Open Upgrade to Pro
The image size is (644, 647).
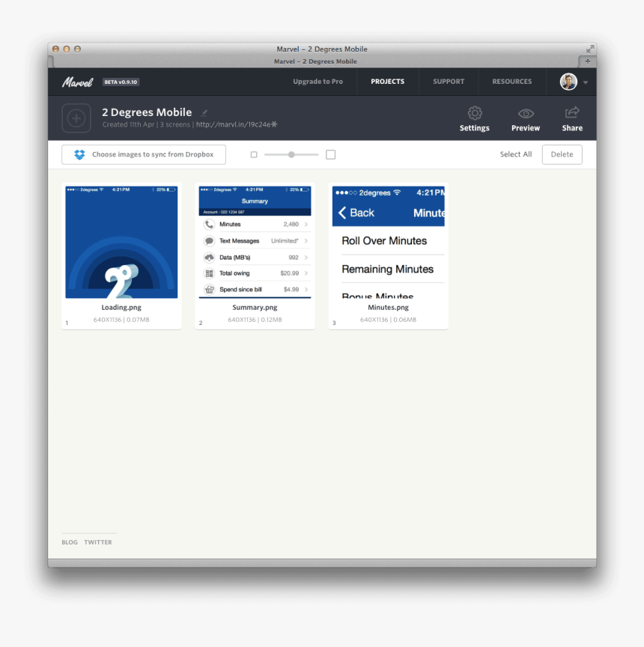point(318,82)
